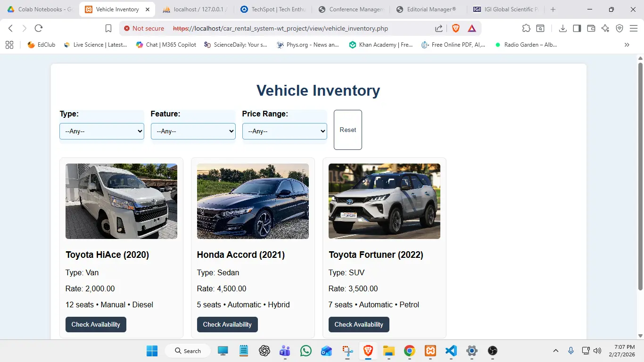The height and width of the screenshot is (362, 644).
Task: Open the browser Extensions puzzle icon
Action: tap(526, 28)
